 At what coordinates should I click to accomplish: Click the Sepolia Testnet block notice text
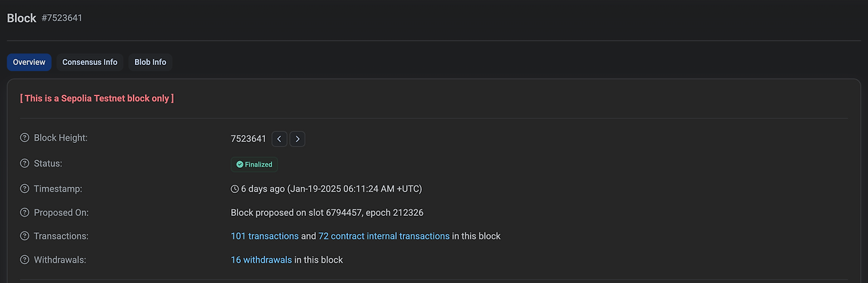click(x=97, y=99)
